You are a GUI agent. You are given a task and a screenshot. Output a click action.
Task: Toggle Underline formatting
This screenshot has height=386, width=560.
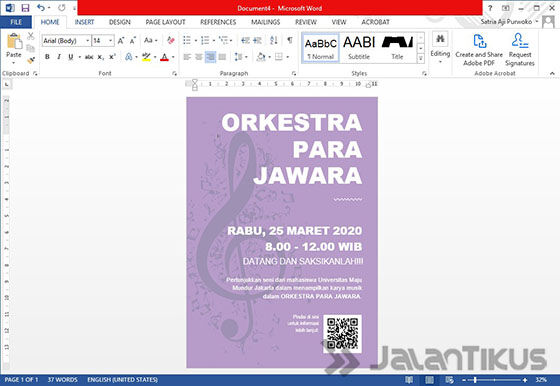click(x=71, y=57)
